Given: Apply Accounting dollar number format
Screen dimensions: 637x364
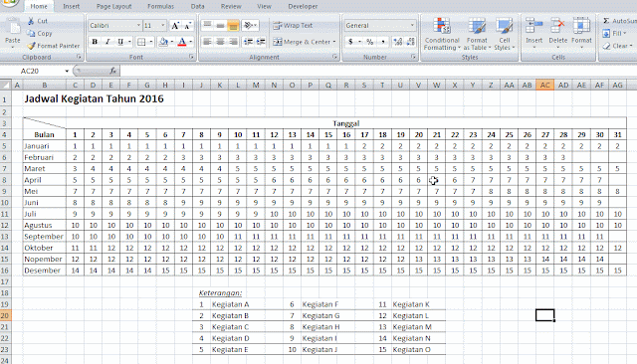Looking at the screenshot, I should (x=350, y=42).
